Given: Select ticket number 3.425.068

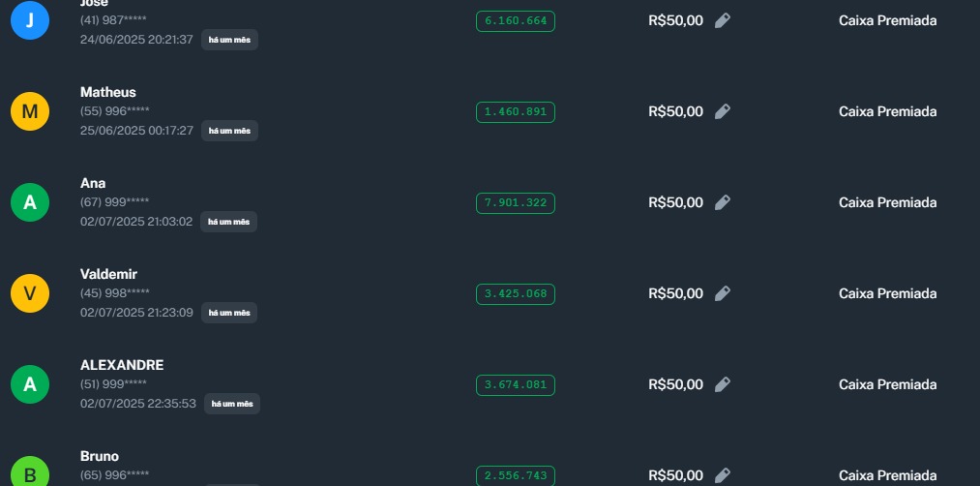Looking at the screenshot, I should (x=515, y=294).
